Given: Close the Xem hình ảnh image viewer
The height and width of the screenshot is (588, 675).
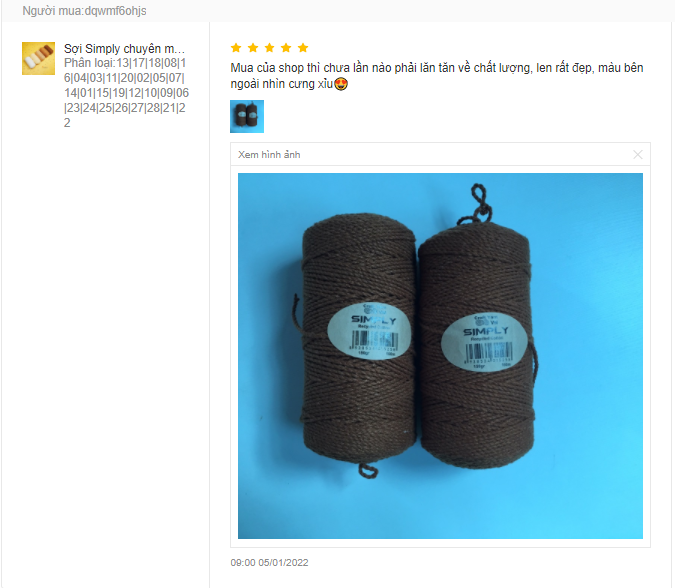Looking at the screenshot, I should click(638, 155).
